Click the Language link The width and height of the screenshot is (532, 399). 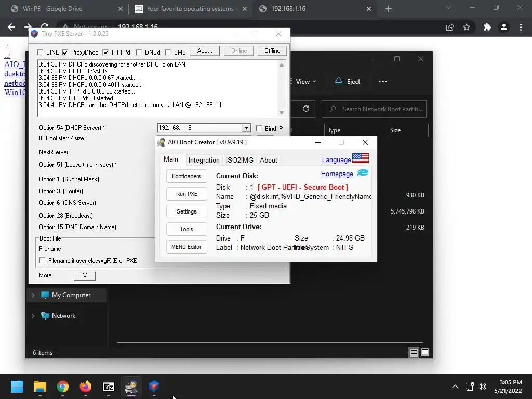click(336, 160)
